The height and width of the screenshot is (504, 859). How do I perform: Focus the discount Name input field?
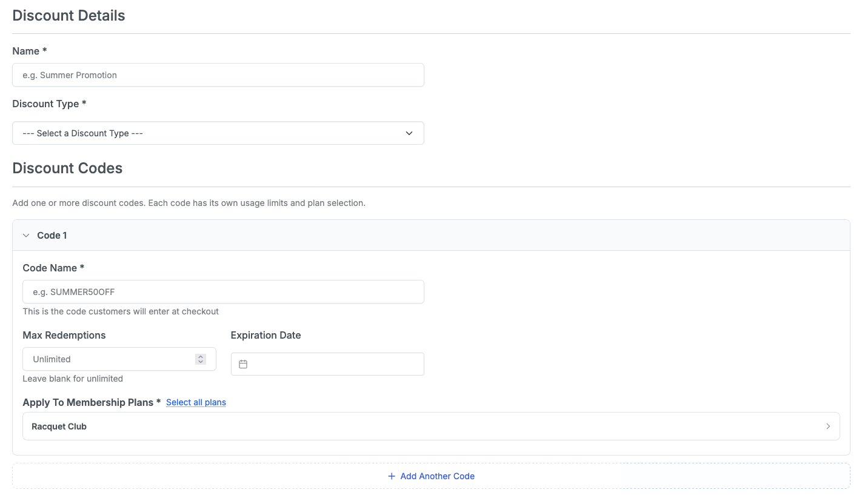(x=218, y=75)
